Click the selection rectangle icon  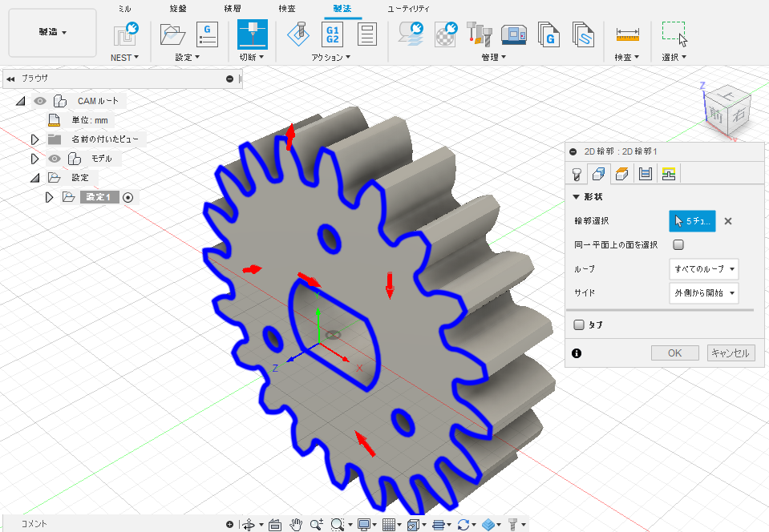674,34
